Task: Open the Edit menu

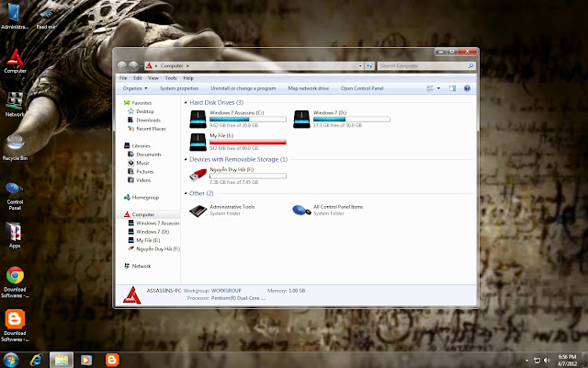Action: 138,78
